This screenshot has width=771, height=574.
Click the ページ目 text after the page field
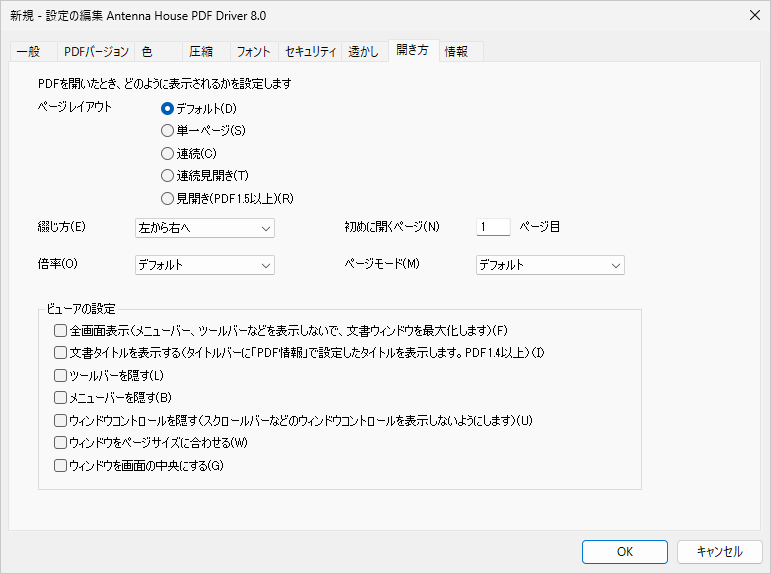tap(539, 227)
